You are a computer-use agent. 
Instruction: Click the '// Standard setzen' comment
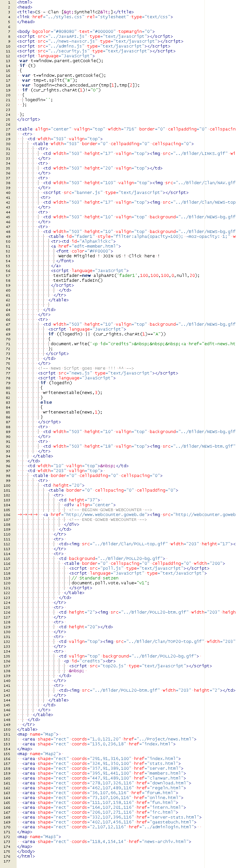pyautogui.click(x=95, y=578)
